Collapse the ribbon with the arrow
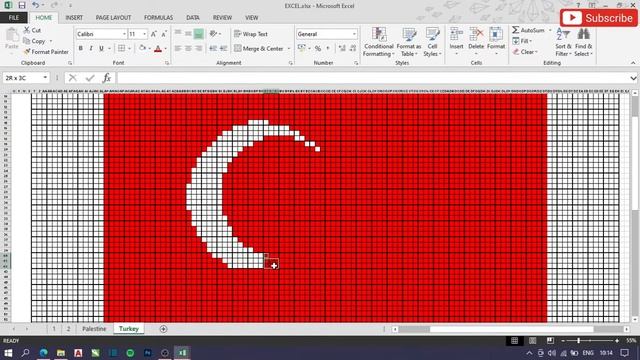Viewport: 640px width, 360px height. [633, 63]
